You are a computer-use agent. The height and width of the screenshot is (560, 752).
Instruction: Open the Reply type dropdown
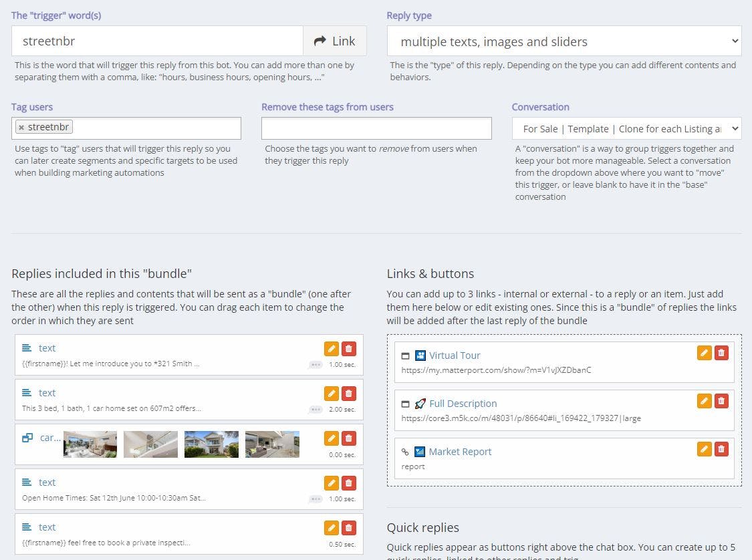pyautogui.click(x=563, y=41)
